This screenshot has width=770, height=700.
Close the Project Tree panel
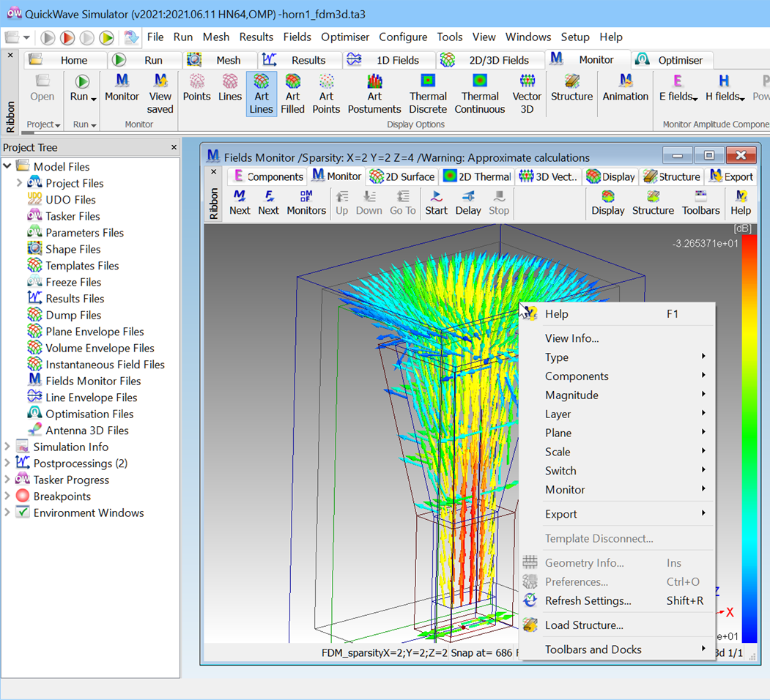(x=174, y=147)
